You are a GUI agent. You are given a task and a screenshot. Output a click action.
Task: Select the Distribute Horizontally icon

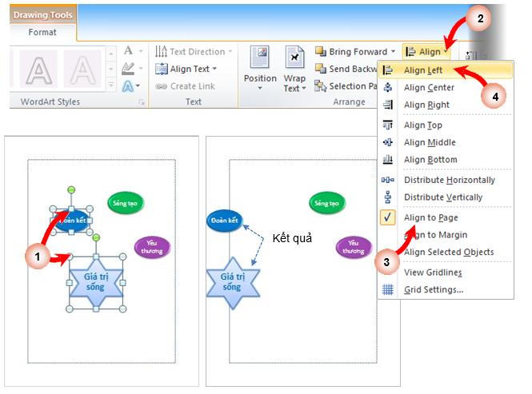[x=388, y=180]
